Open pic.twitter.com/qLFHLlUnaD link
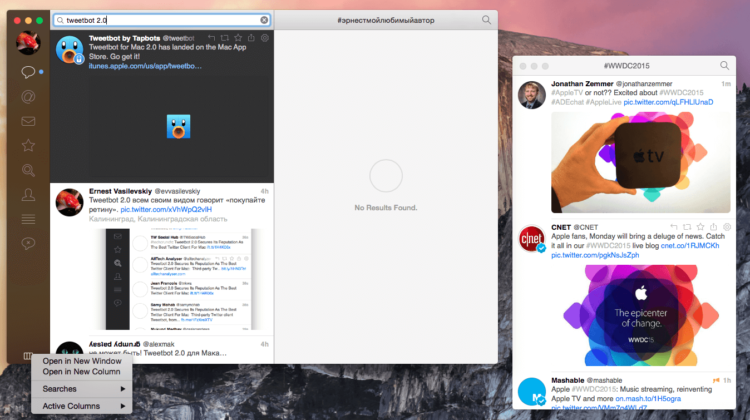 [668, 102]
